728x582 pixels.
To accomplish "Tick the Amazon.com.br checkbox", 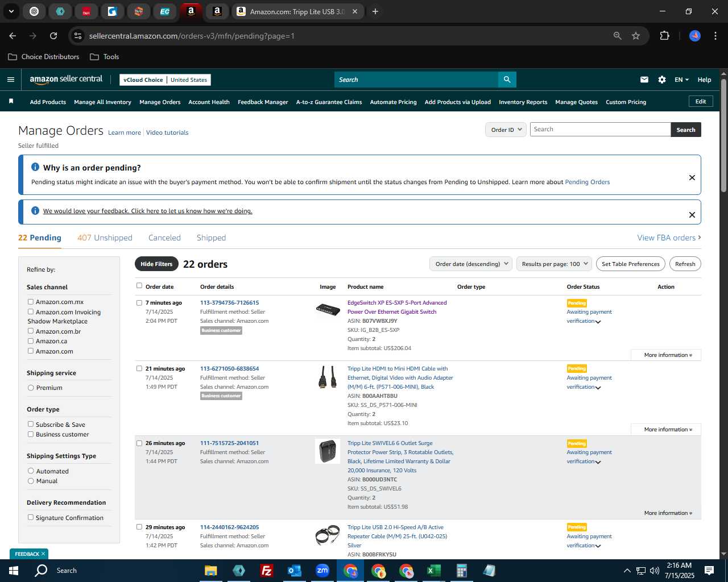I will tap(31, 331).
